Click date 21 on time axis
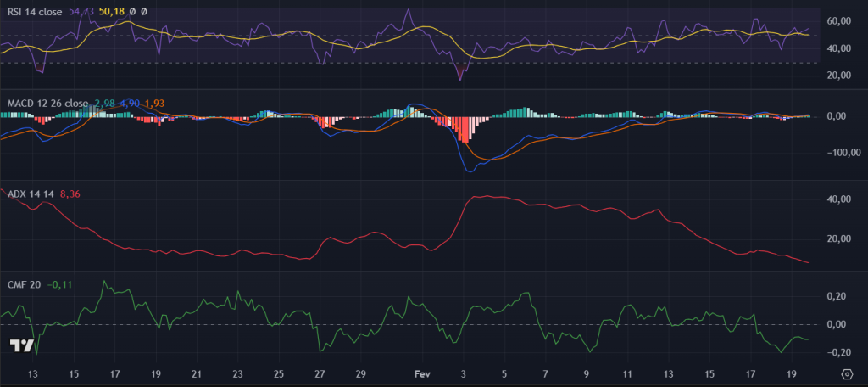Screen dimensions: 868x387 197,373
